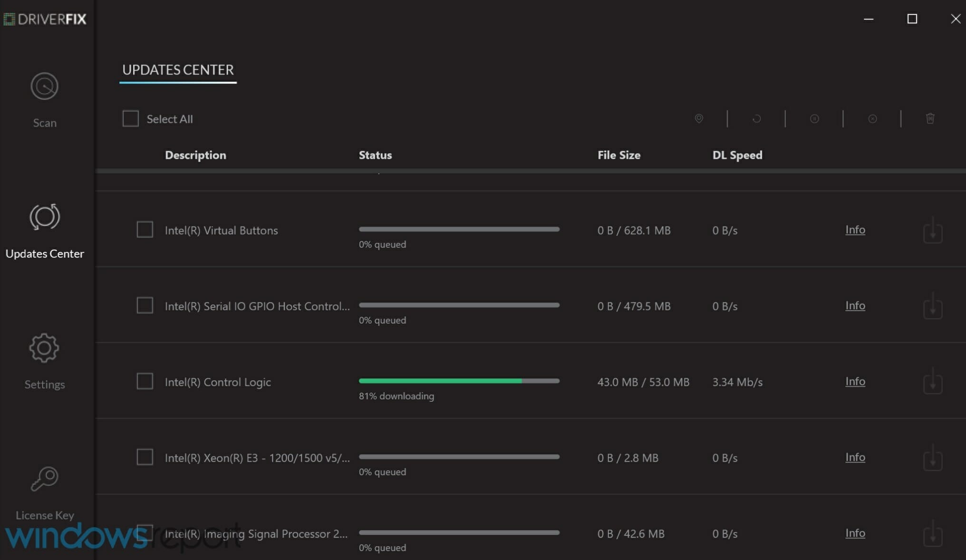Enable the Intel(R) Imaging Signal Processor checkbox
Screen dimensions: 966x560
point(145,533)
